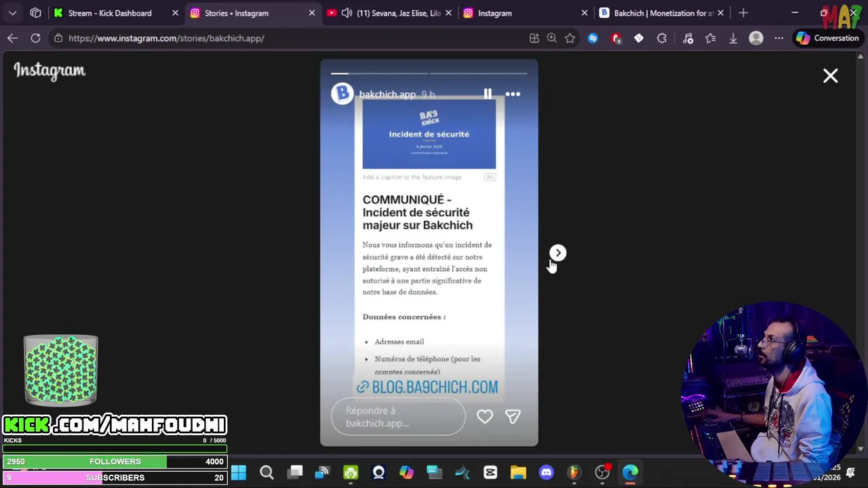
Task: Open File Explorer from the taskbar
Action: pos(518,472)
